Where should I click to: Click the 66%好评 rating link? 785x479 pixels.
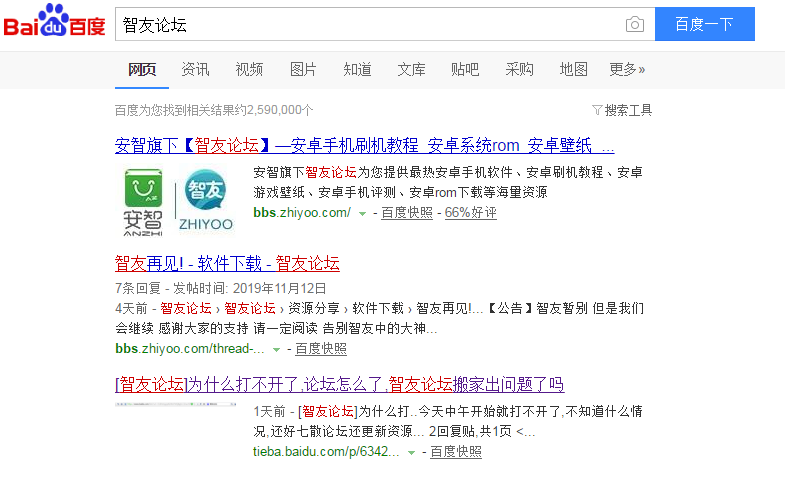[x=471, y=213]
